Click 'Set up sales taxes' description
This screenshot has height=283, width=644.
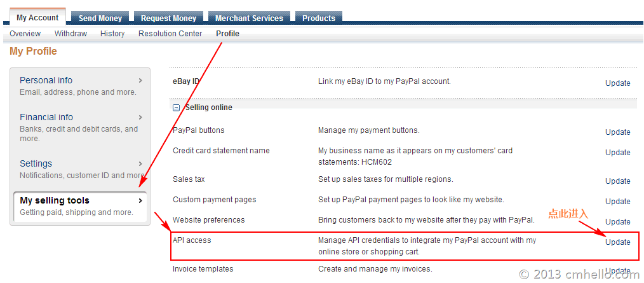click(386, 179)
